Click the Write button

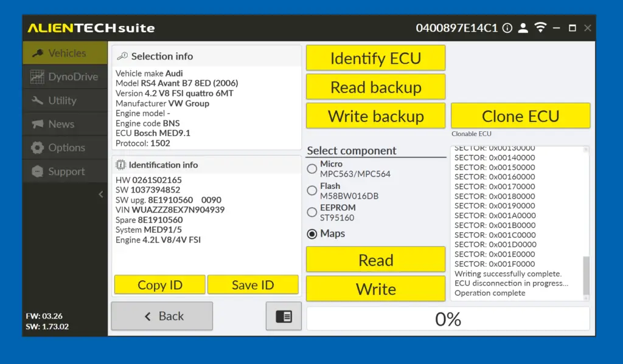(375, 289)
